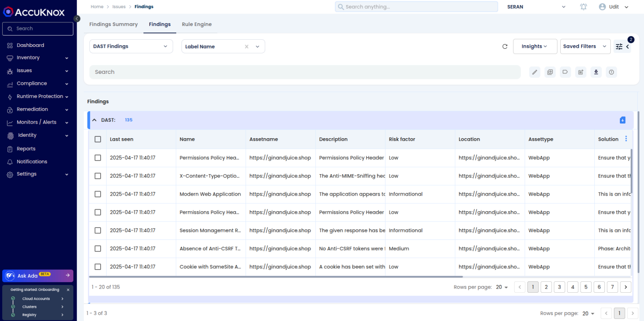Screen dimensions: 644x321
Task: Click the edit pencil icon
Action: coord(535,72)
